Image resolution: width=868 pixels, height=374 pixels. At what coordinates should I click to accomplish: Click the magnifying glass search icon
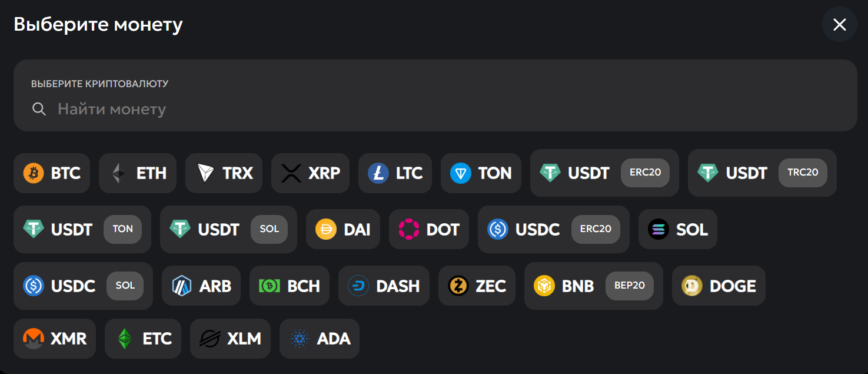click(x=39, y=109)
